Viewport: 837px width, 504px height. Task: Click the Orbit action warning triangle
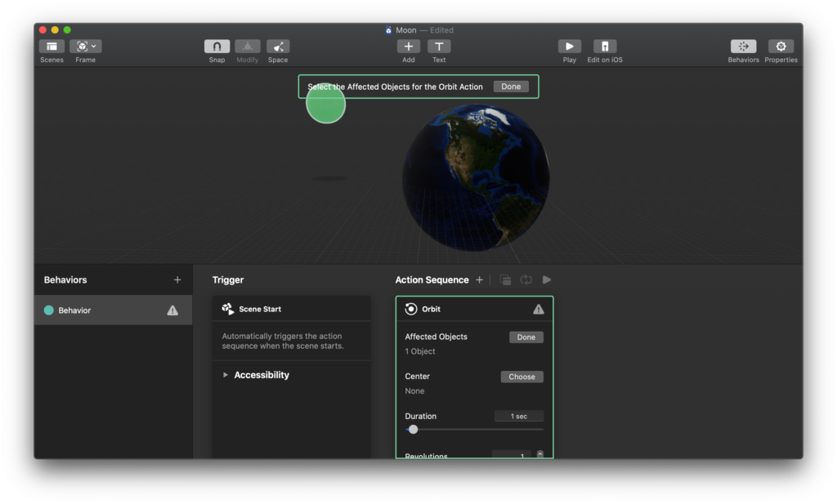pyautogui.click(x=538, y=310)
